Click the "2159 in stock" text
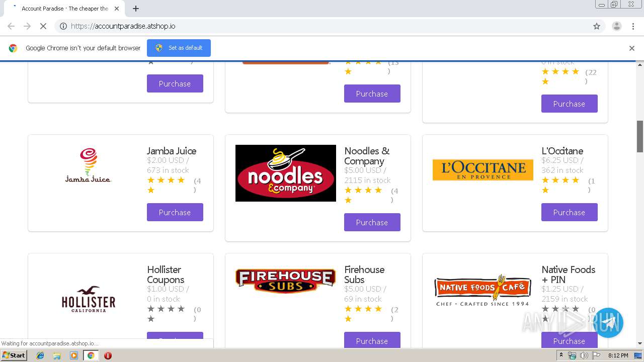This screenshot has width=644, height=362. click(x=565, y=299)
